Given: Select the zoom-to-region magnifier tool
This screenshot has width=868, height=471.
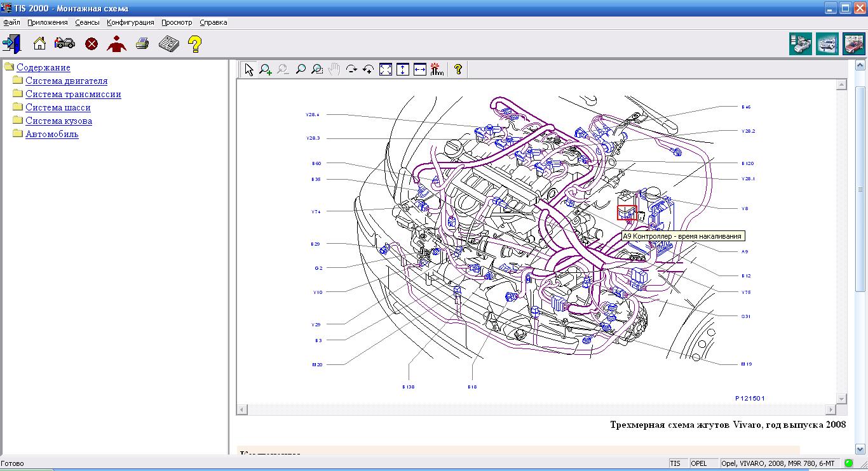Looking at the screenshot, I should pos(317,70).
